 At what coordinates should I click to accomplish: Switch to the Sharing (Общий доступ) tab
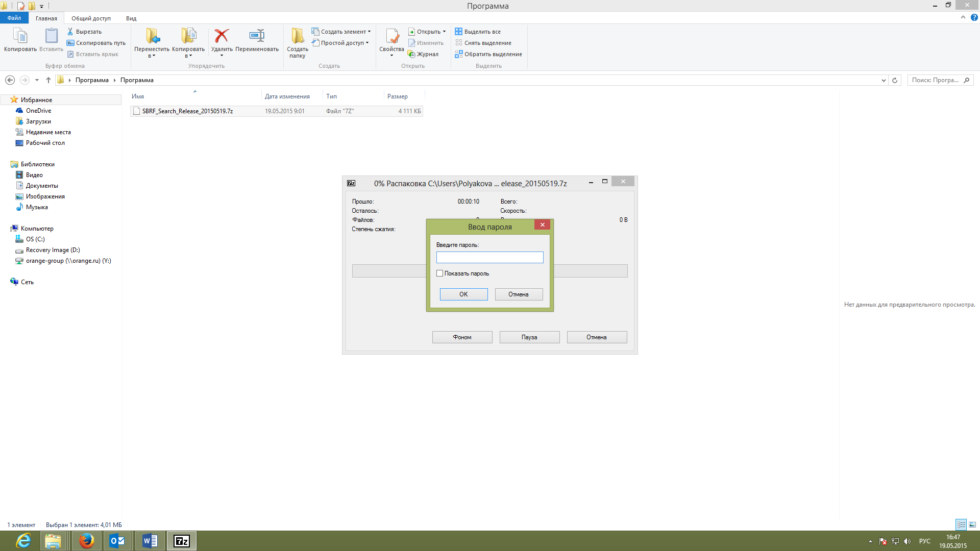pyautogui.click(x=91, y=18)
